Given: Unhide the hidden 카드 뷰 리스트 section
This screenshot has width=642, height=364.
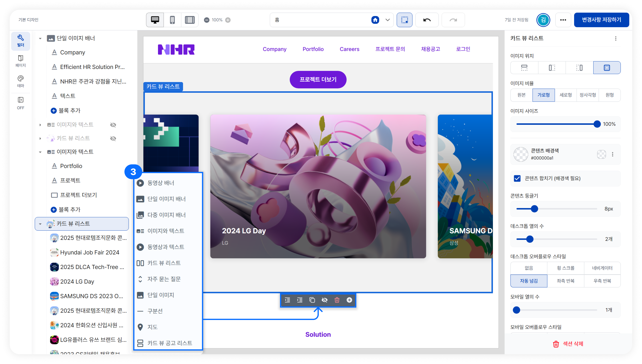Looking at the screenshot, I should pos(113,138).
